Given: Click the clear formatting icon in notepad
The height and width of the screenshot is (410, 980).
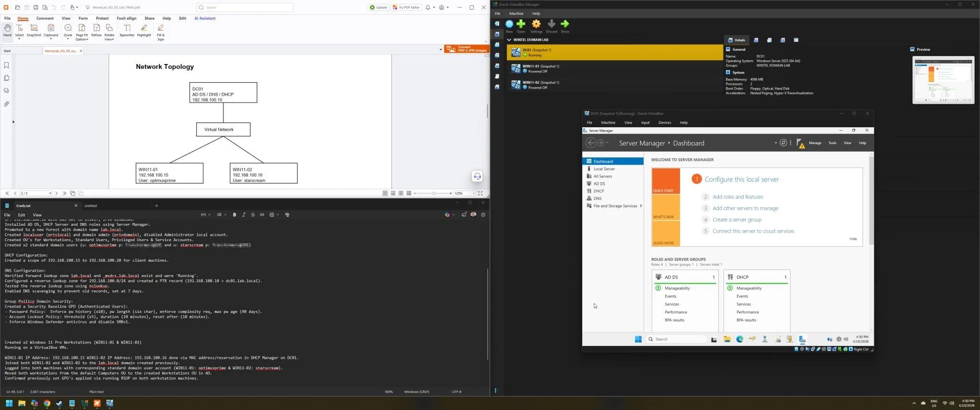Looking at the screenshot, I should (287, 215).
